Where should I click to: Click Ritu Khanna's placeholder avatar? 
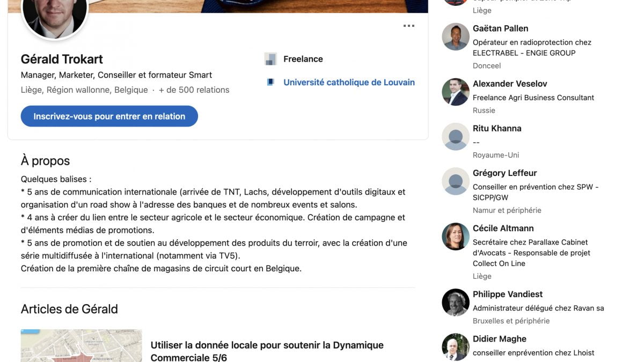tap(456, 137)
